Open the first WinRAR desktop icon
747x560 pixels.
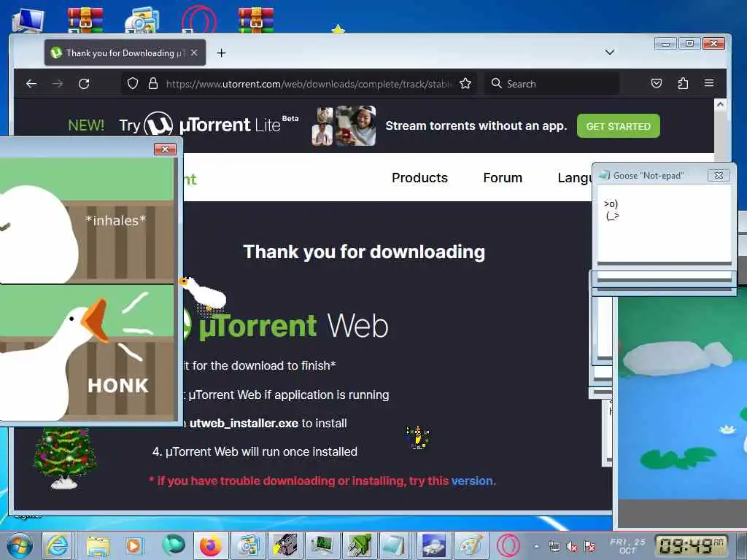click(x=85, y=20)
